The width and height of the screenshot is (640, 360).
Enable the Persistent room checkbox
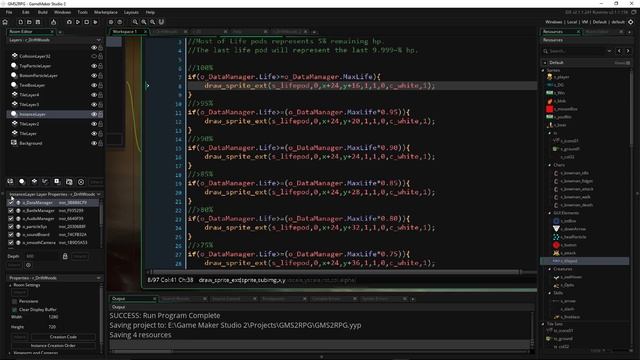[15, 301]
